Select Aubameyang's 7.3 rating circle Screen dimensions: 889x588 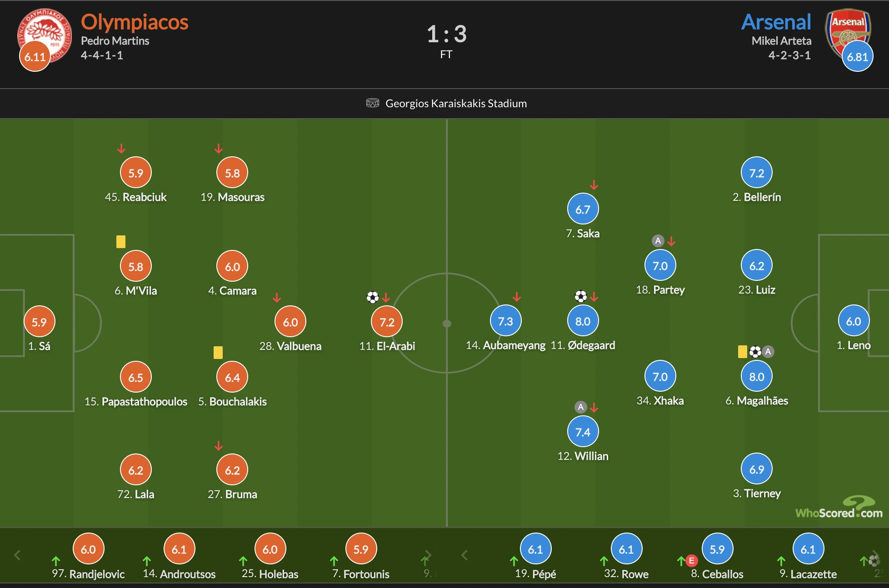(505, 321)
